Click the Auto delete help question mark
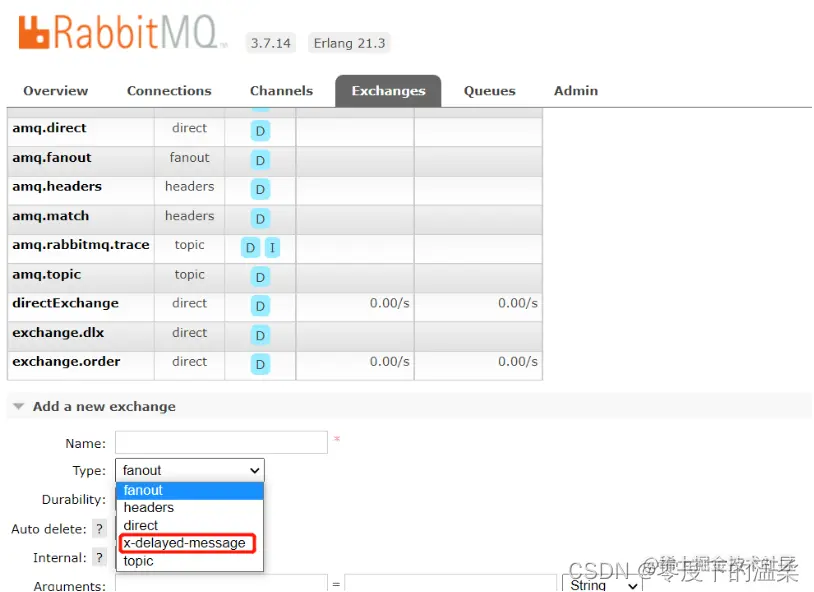The height and width of the screenshot is (592, 814). pyautogui.click(x=99, y=529)
